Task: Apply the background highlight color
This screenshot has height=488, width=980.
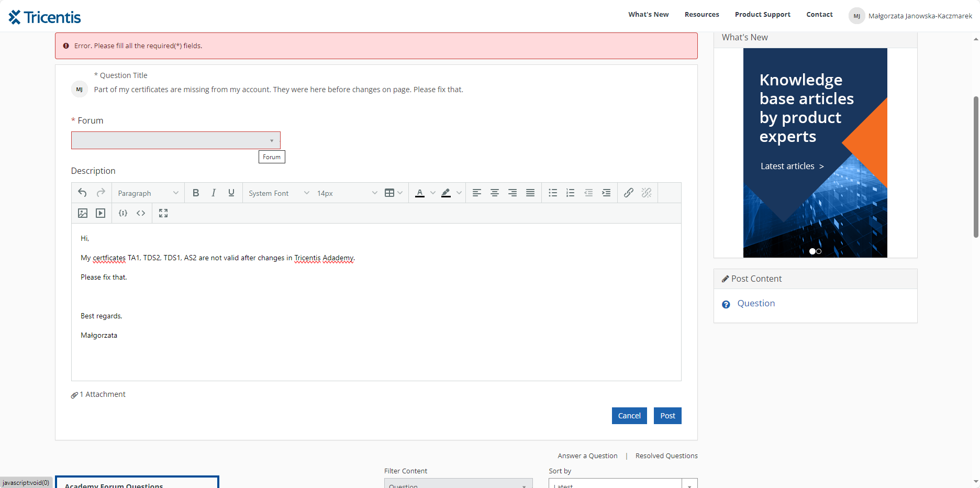Action: tap(446, 193)
